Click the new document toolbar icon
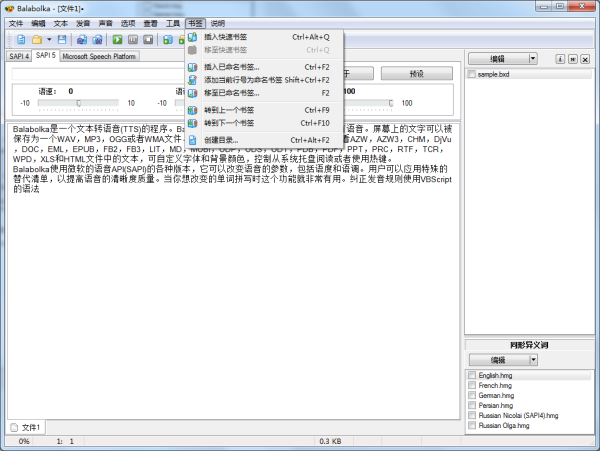 click(21, 39)
